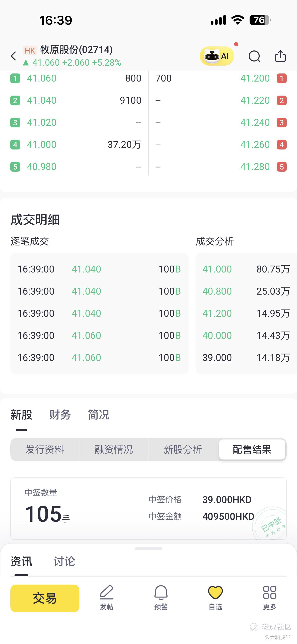This screenshot has width=297, height=644.
Task: Tap the underlined 39.000 price link
Action: (217, 357)
